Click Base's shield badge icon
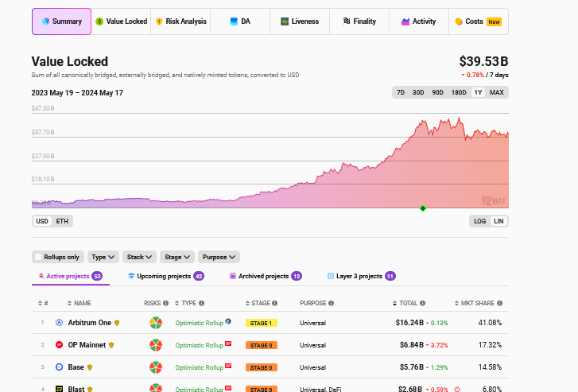 (x=90, y=367)
